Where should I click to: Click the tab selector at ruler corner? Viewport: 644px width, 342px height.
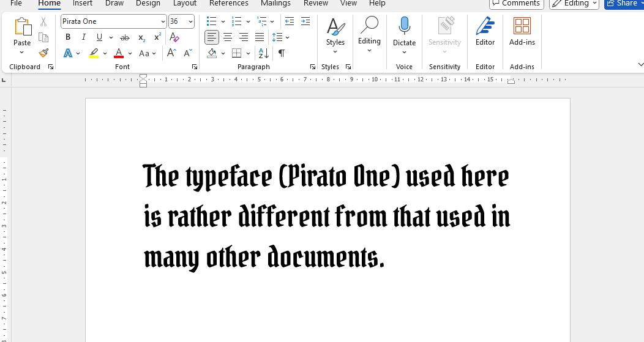coord(4,80)
